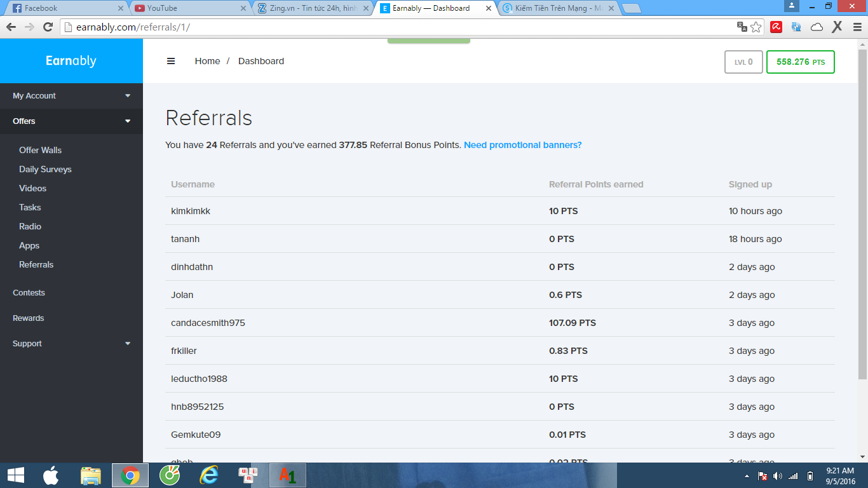Click the 107.09 PTS value
This screenshot has width=868, height=488.
pyautogui.click(x=573, y=323)
